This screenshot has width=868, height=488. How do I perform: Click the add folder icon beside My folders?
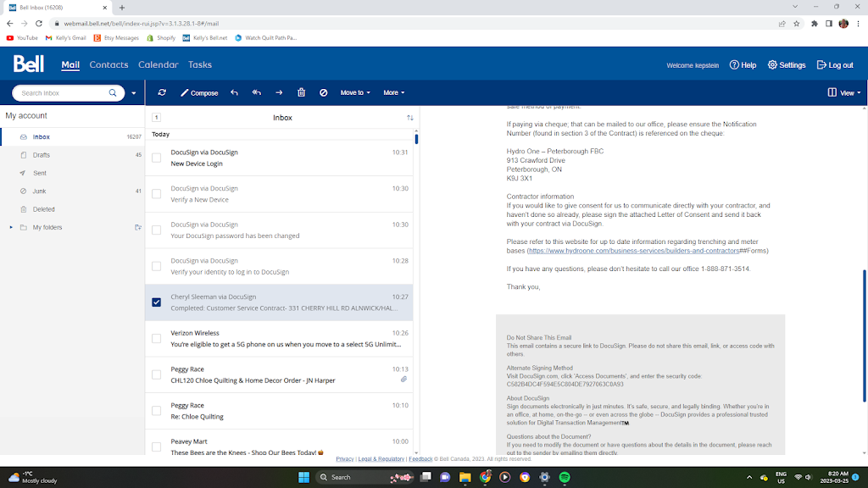(x=138, y=227)
